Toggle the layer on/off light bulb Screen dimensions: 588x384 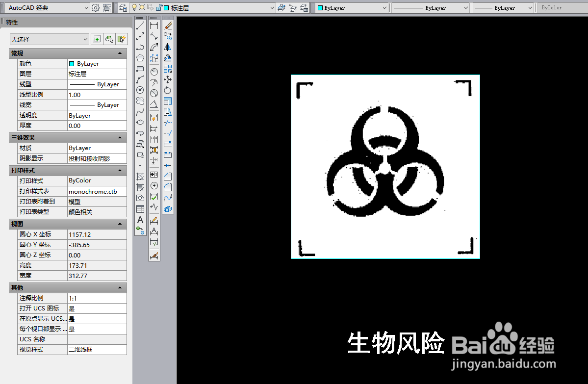pyautogui.click(x=134, y=7)
